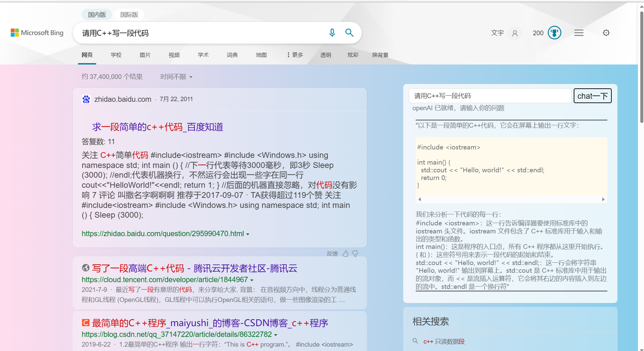The width and height of the screenshot is (644, 351).
Task: Click the CSDN red C favicon
Action: pyautogui.click(x=86, y=323)
